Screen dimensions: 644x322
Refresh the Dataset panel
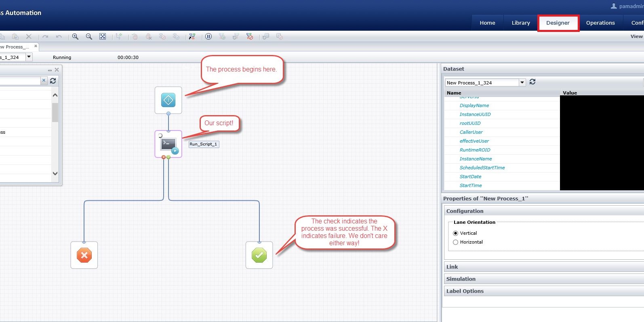tap(532, 82)
